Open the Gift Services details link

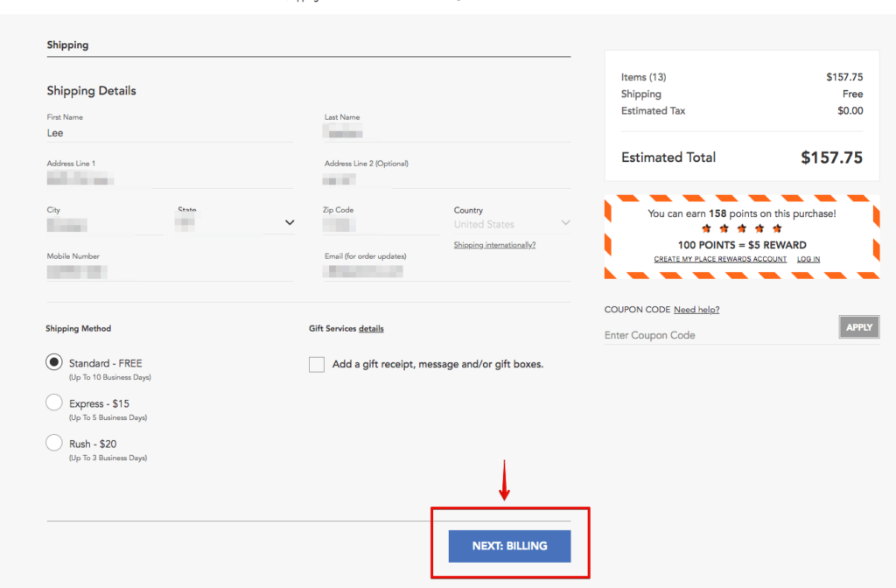click(x=371, y=328)
